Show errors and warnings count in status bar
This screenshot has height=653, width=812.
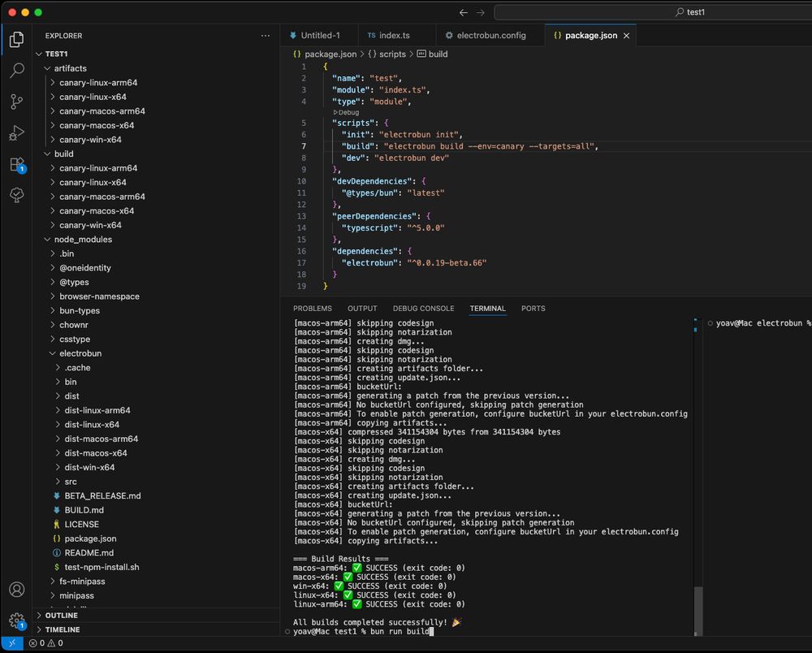(46, 643)
